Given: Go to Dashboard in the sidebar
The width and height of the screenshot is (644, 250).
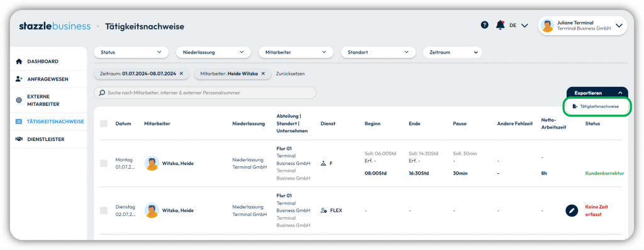Looking at the screenshot, I should 48,61.
